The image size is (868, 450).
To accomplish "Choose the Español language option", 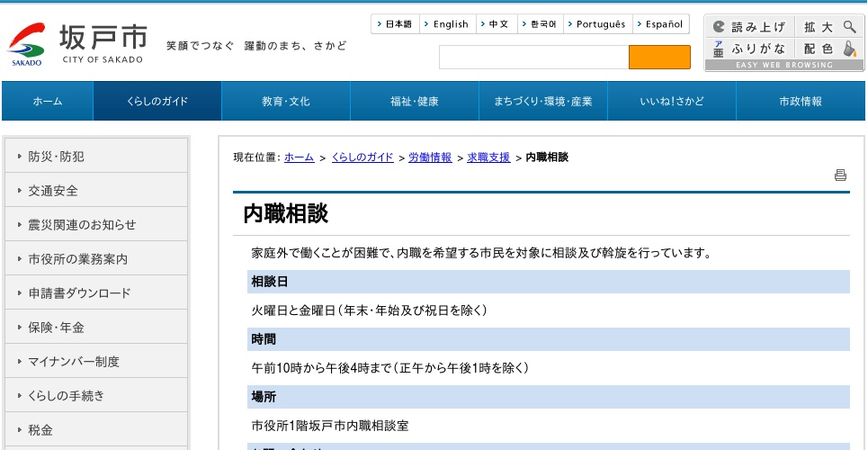I will point(661,24).
